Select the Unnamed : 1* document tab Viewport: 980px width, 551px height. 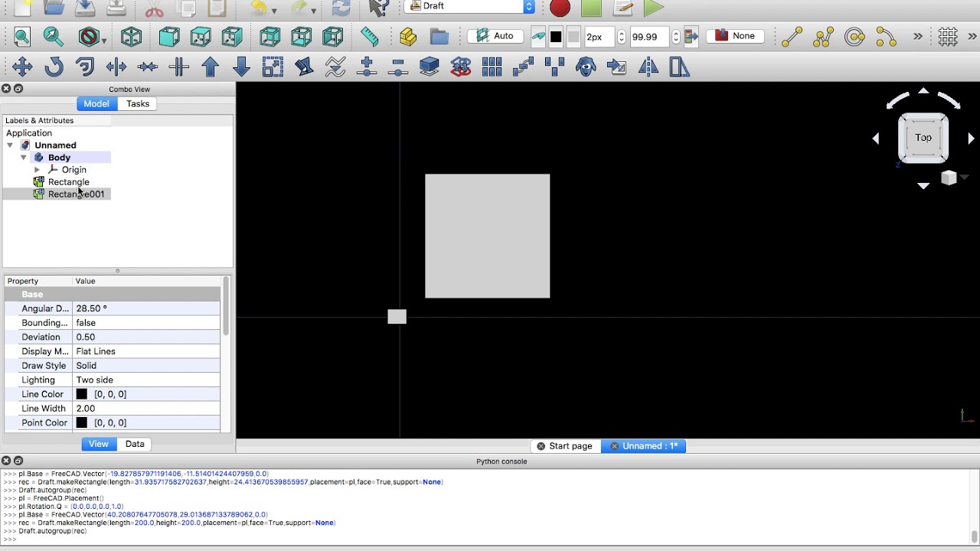(644, 446)
